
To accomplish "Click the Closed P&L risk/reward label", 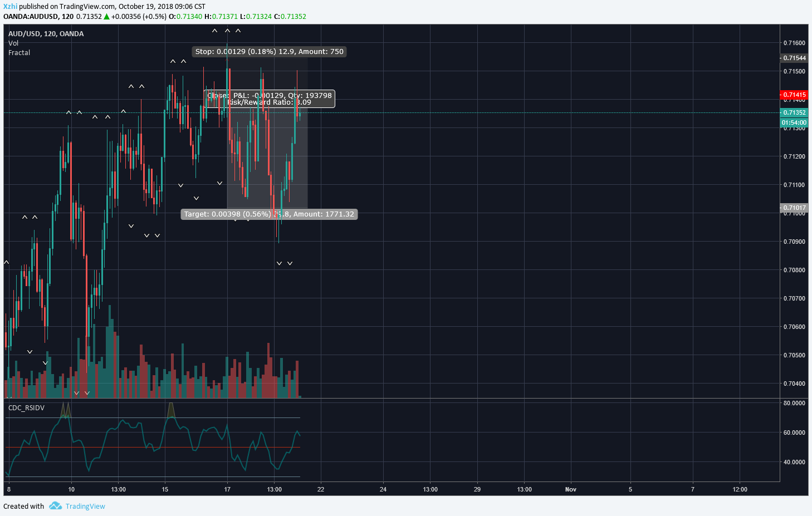I will pyautogui.click(x=270, y=99).
